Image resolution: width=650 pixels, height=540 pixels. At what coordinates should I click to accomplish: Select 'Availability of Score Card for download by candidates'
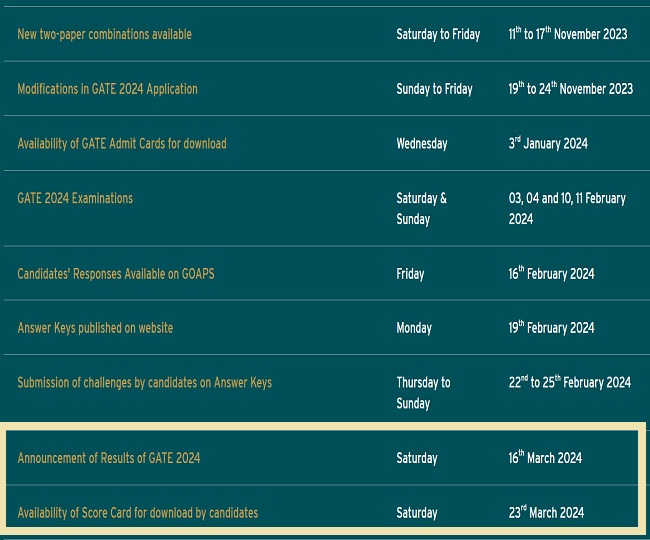coord(137,513)
